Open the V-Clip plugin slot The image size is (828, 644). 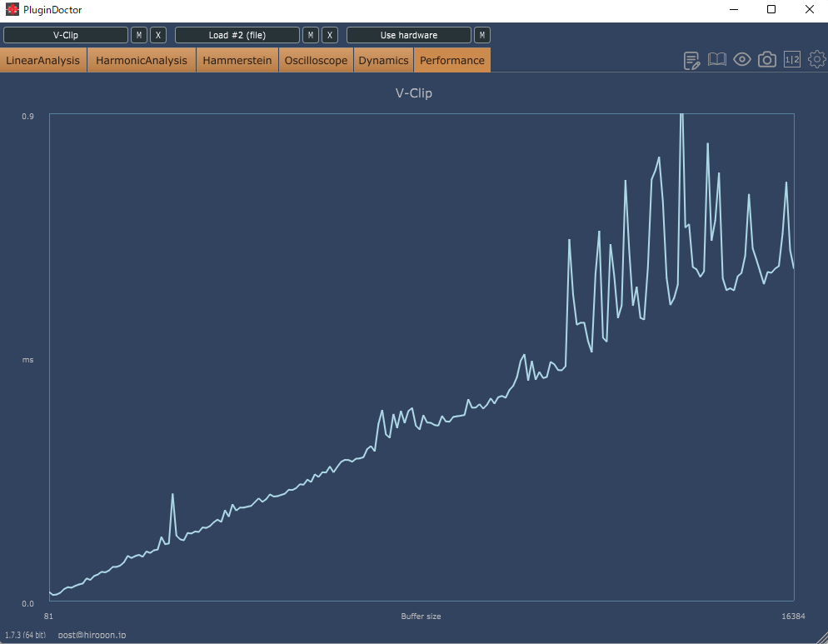pos(66,35)
